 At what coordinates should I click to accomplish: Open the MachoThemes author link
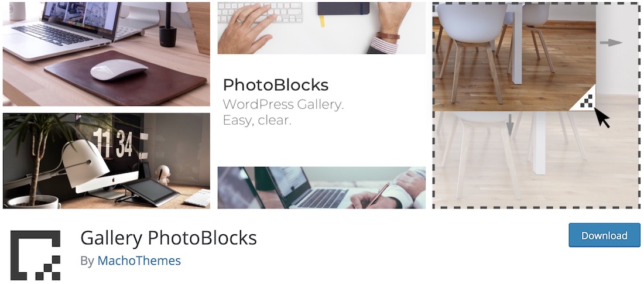(139, 261)
